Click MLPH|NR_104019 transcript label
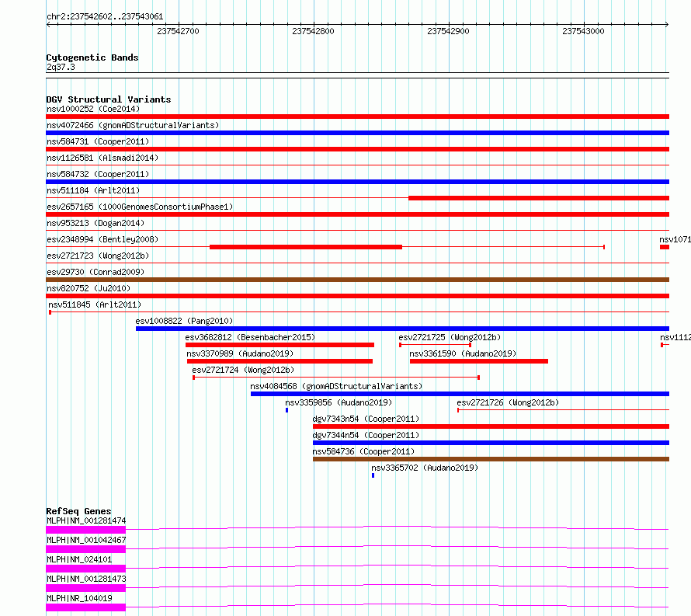The height and width of the screenshot is (616, 691). tap(79, 598)
